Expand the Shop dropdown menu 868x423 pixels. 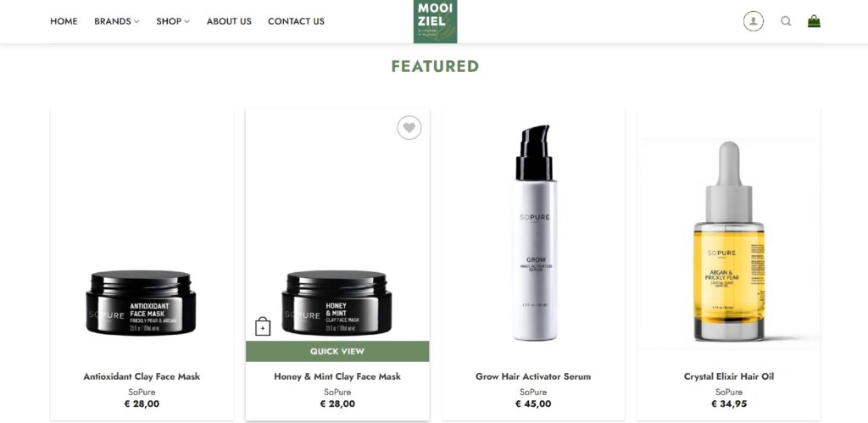tap(173, 21)
